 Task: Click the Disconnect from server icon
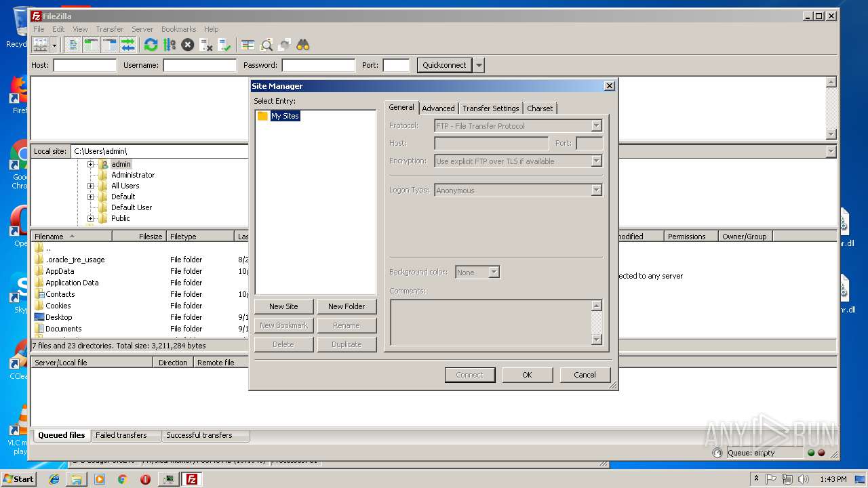(x=206, y=45)
